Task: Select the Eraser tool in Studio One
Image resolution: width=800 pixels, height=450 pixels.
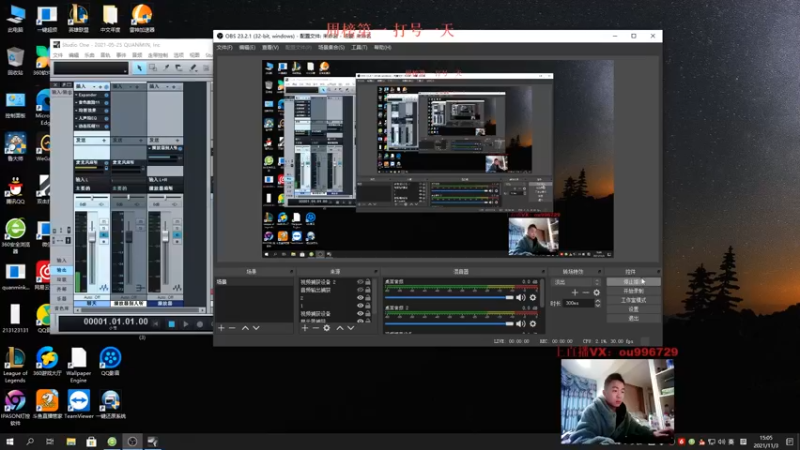Action: [179, 67]
